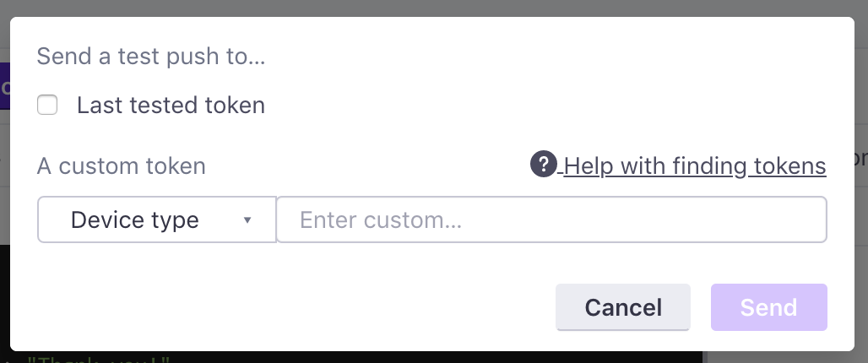Image resolution: width=868 pixels, height=363 pixels.
Task: Send the test push
Action: [x=769, y=307]
